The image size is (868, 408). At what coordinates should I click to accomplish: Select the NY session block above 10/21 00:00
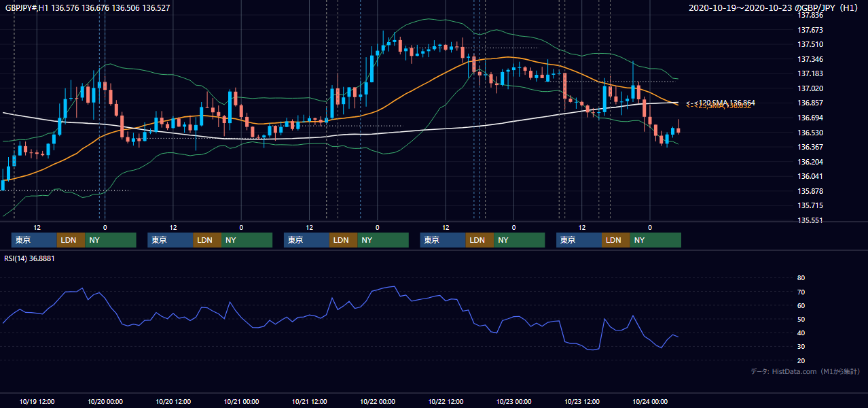pyautogui.click(x=247, y=240)
